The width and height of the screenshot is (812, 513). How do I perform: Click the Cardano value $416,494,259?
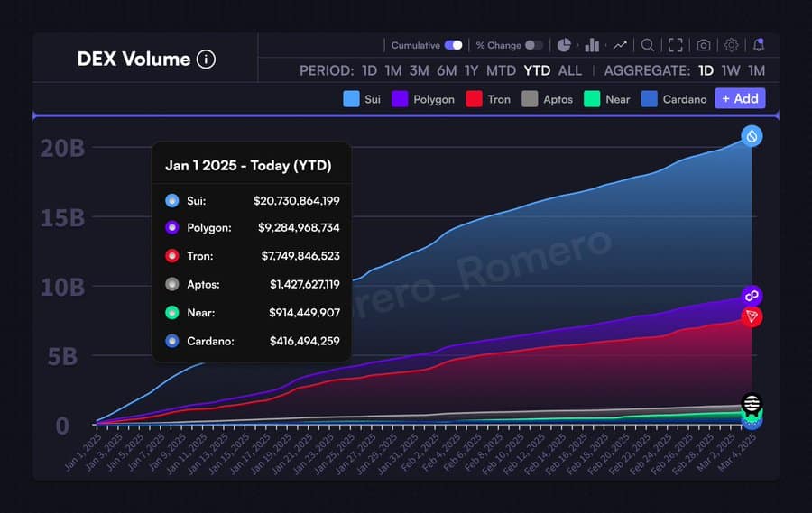pos(305,341)
